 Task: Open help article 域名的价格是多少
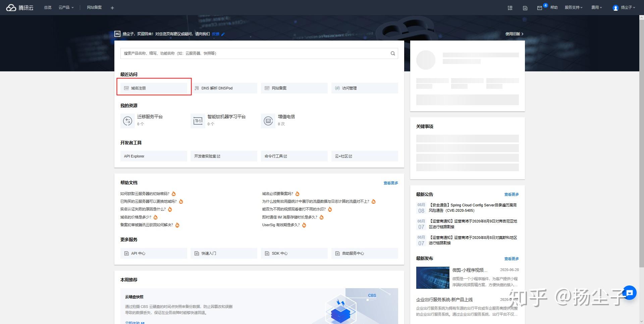pyautogui.click(x=136, y=217)
